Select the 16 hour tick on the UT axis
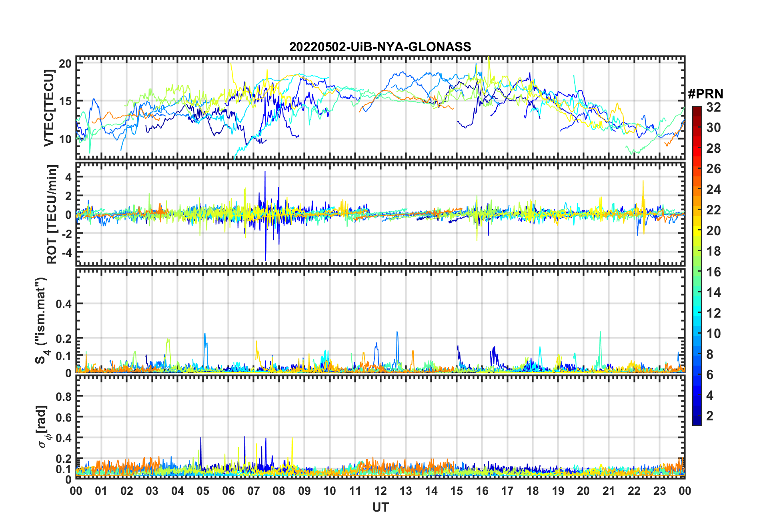Image resolution: width=761 pixels, height=532 pixels. point(482,491)
